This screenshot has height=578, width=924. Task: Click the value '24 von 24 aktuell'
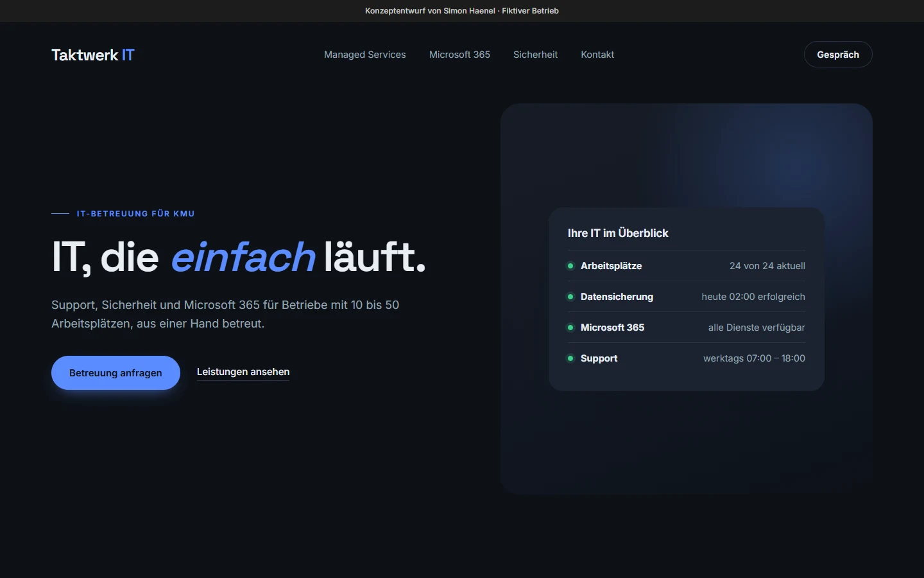click(x=767, y=266)
